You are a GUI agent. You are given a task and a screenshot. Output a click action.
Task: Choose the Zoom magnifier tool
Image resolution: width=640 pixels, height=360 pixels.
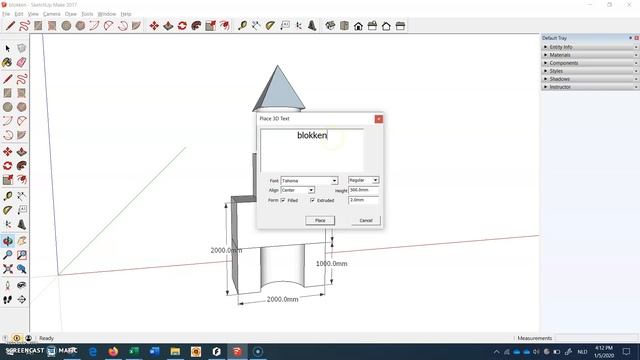pyautogui.click(x=7, y=255)
